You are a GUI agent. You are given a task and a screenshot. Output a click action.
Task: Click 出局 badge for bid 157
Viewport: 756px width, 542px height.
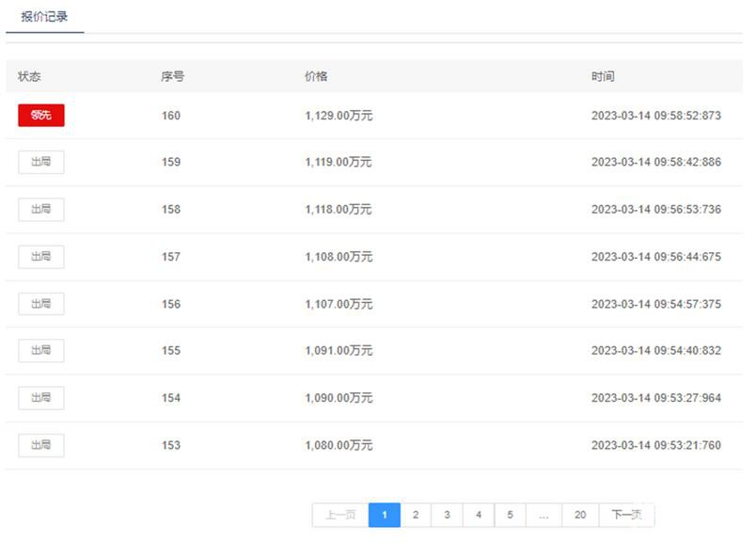click(x=40, y=257)
